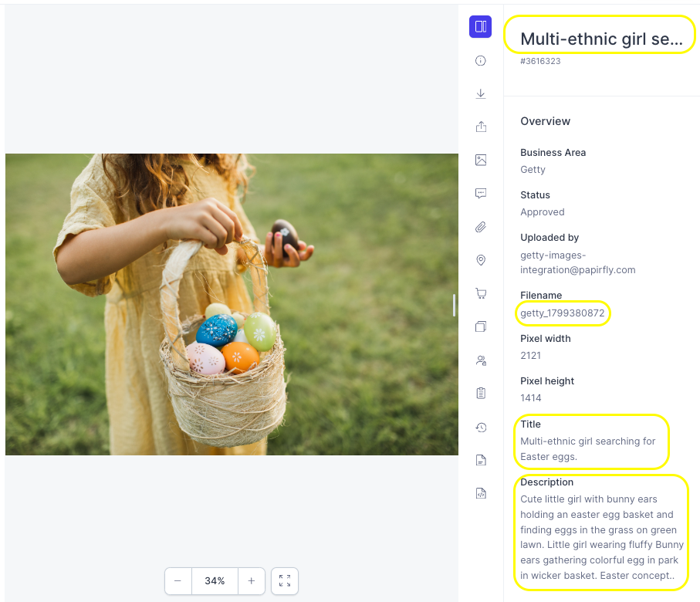The image size is (700, 602).
Task: Click the panel resize handle beside image
Action: [x=454, y=306]
